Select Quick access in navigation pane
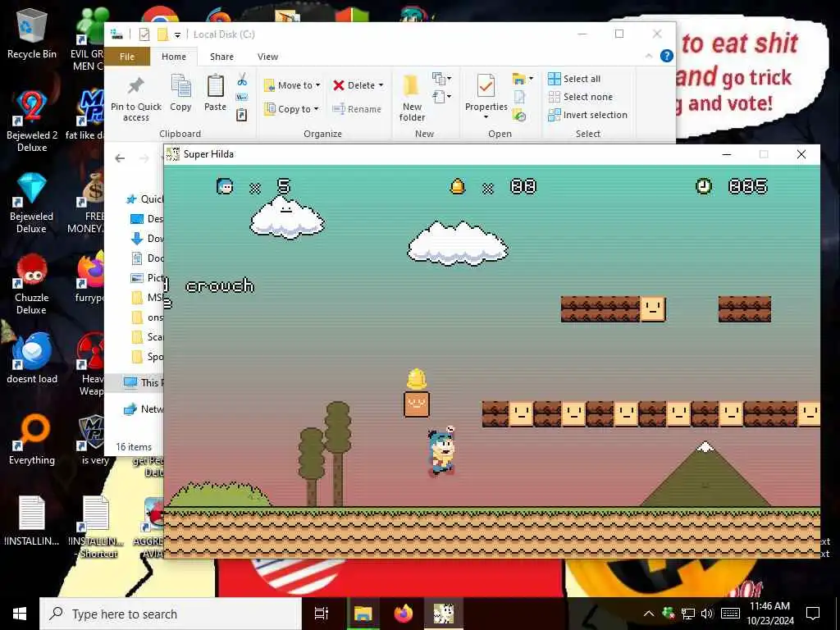 (x=144, y=199)
